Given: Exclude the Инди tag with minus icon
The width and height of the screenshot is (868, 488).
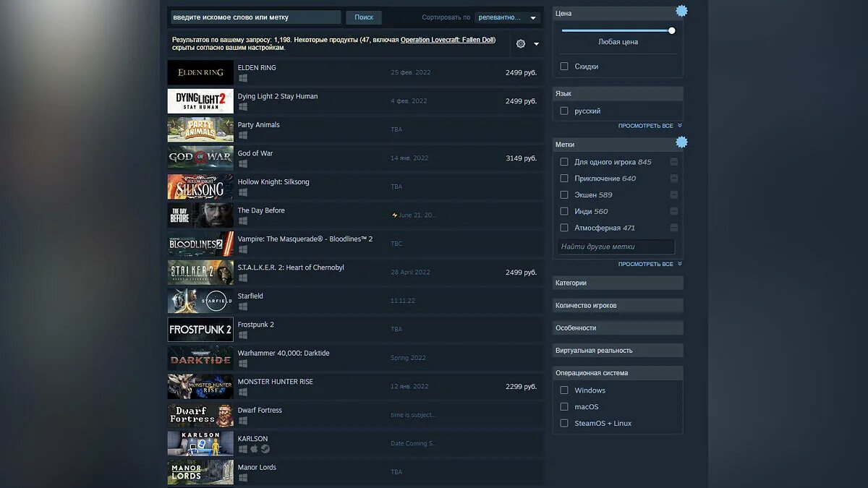Looking at the screenshot, I should (x=673, y=212).
